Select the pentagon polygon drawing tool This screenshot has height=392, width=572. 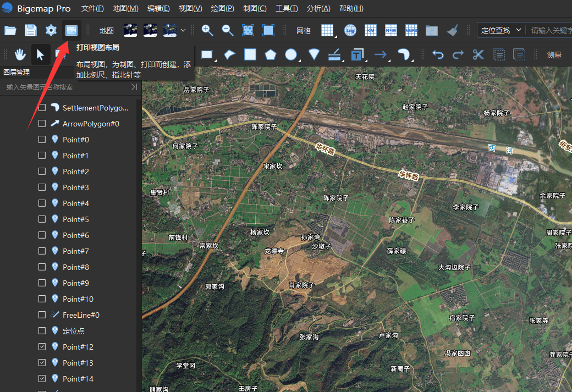pos(270,54)
